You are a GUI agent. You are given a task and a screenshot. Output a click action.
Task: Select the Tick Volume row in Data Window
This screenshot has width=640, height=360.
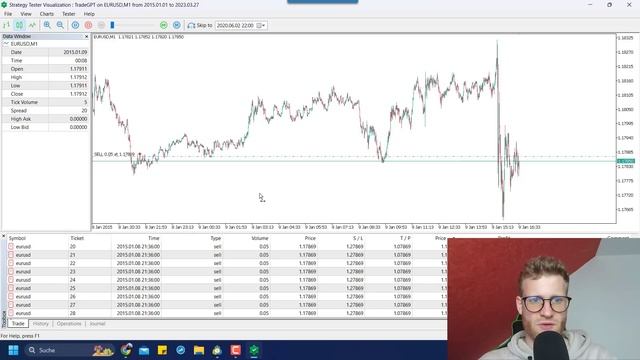click(45, 102)
